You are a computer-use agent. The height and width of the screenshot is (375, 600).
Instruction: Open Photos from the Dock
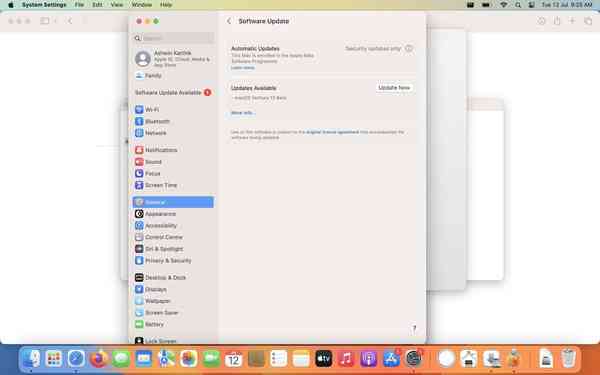pyautogui.click(x=189, y=359)
